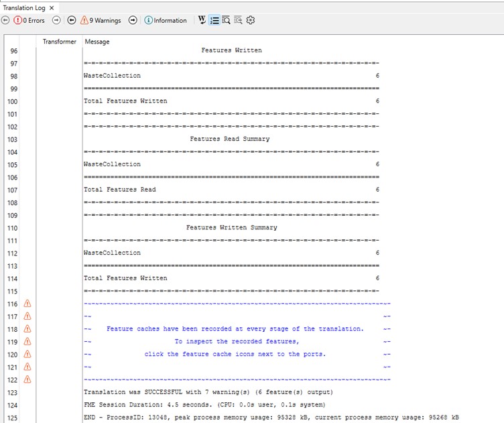Select the Translation Log tab
This screenshot has width=504, height=423.
24,7
